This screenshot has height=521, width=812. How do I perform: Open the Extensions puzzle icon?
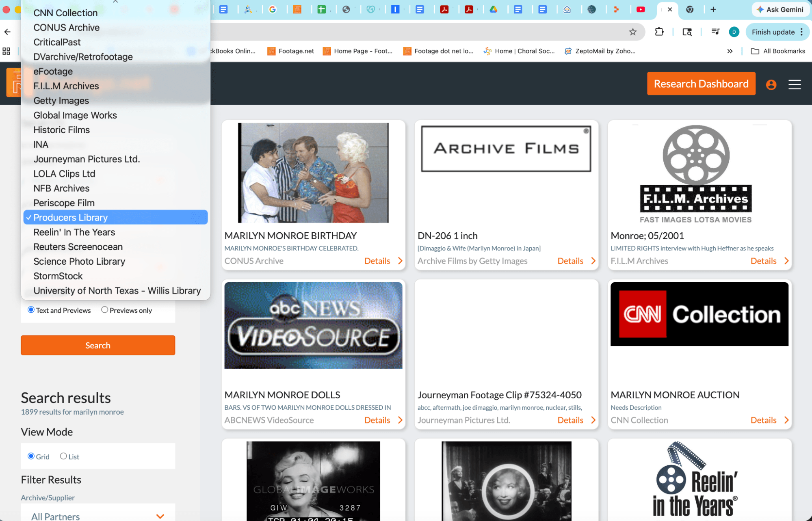[x=659, y=32]
